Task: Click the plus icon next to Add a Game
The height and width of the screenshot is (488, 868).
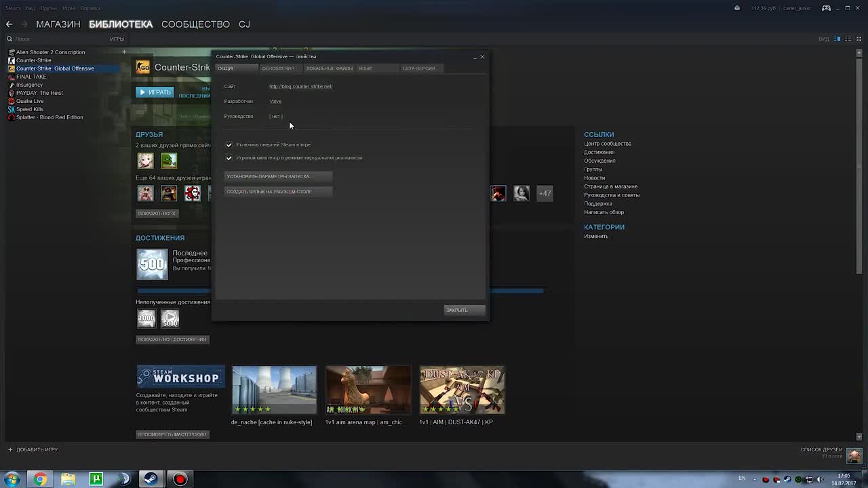Action: point(10,449)
